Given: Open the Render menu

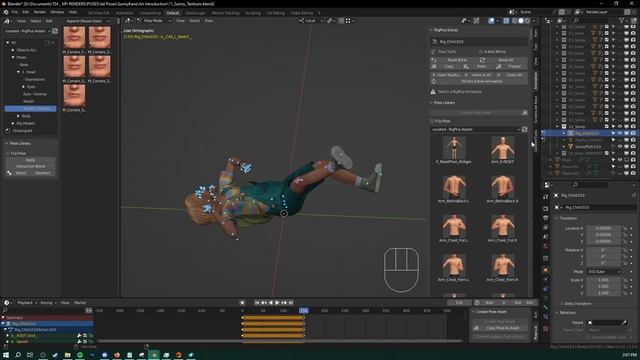Looking at the screenshot, I should [40, 12].
